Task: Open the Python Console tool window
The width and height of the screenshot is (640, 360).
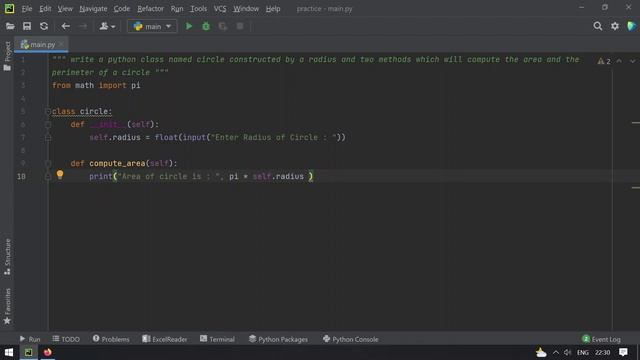Action: coord(350,339)
